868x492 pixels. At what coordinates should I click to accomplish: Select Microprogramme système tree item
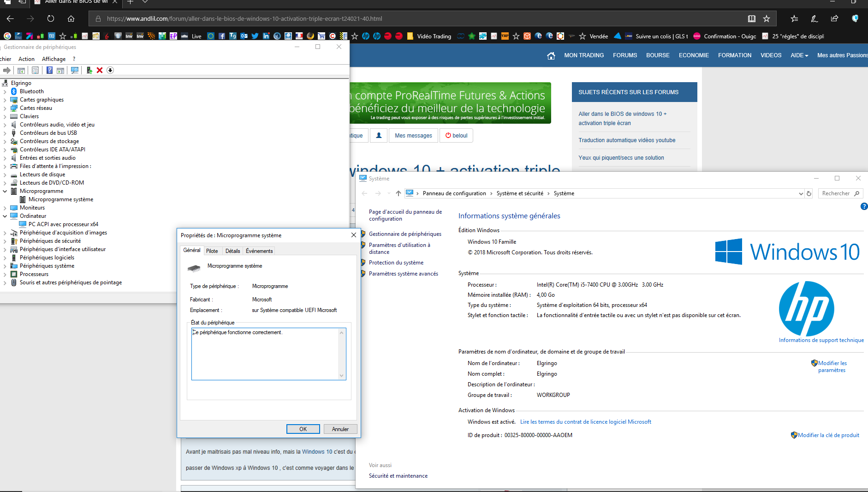tap(61, 199)
